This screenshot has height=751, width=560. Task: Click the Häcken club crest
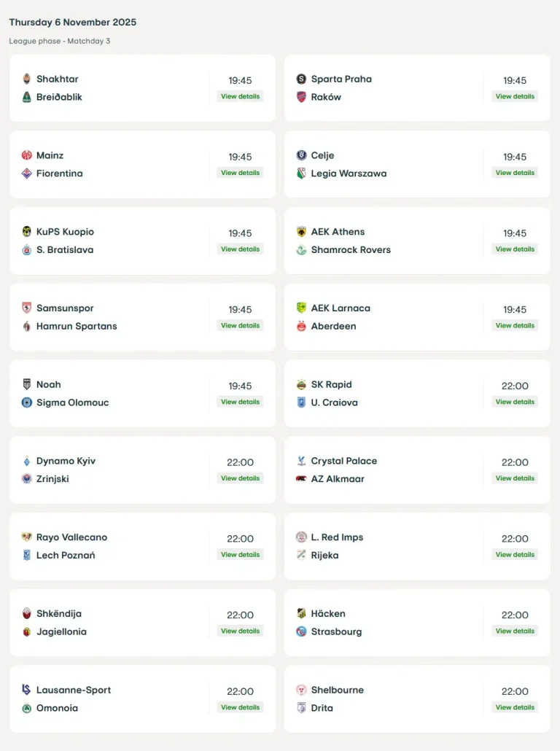pyautogui.click(x=301, y=614)
